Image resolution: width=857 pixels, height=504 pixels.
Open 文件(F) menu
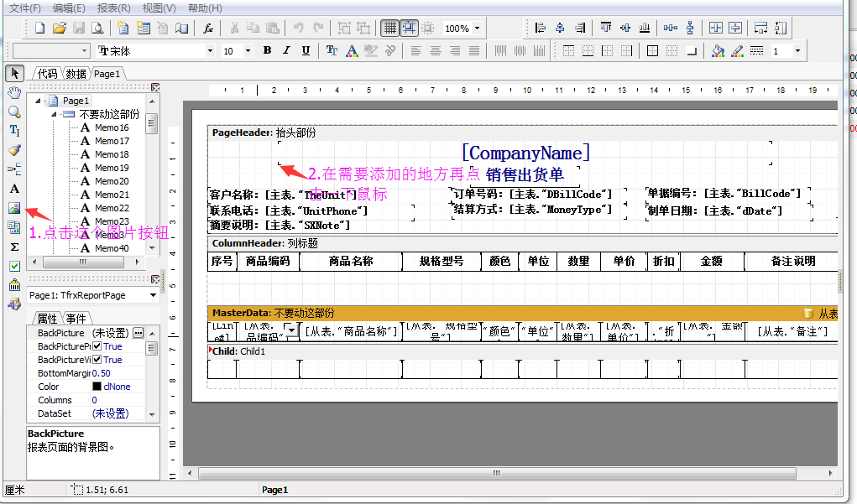[24, 8]
